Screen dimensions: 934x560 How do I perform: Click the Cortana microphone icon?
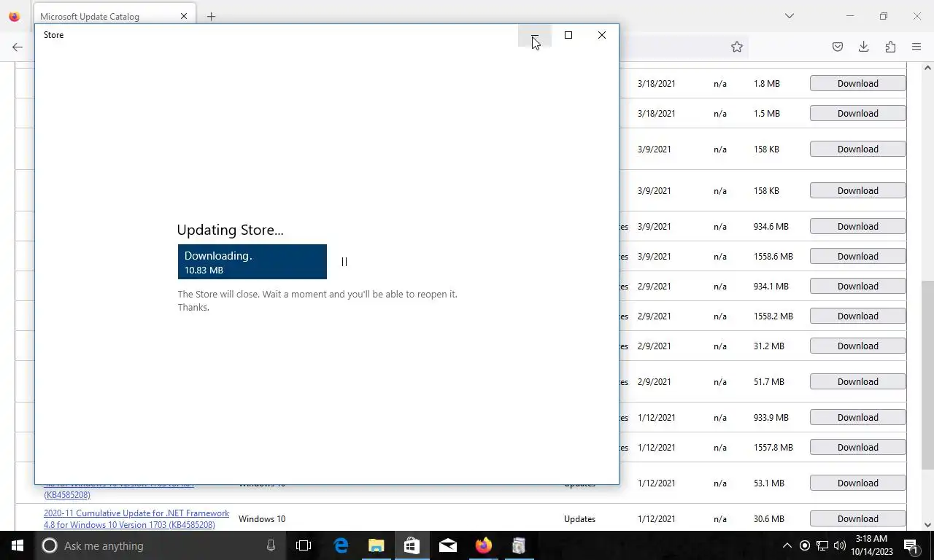271,545
